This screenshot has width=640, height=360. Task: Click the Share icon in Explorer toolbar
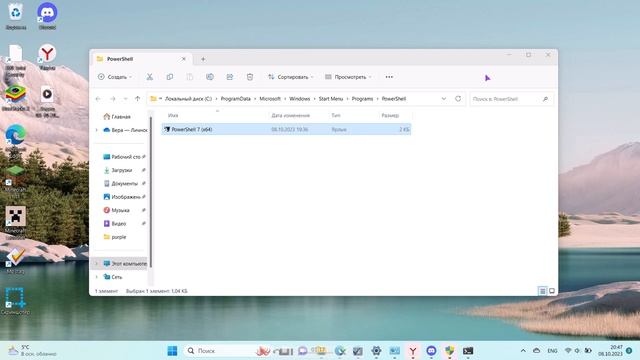pyautogui.click(x=230, y=77)
